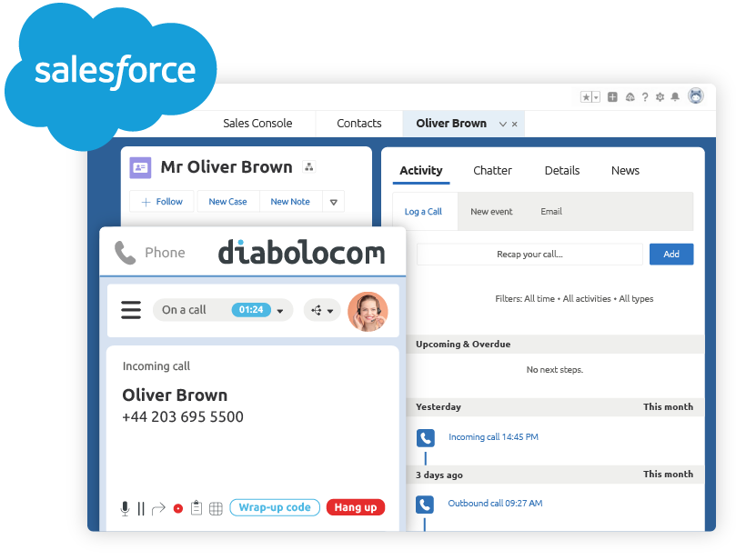736x560 pixels.
Task: Expand the Oliver Brown tab chevron menu
Action: point(503,125)
